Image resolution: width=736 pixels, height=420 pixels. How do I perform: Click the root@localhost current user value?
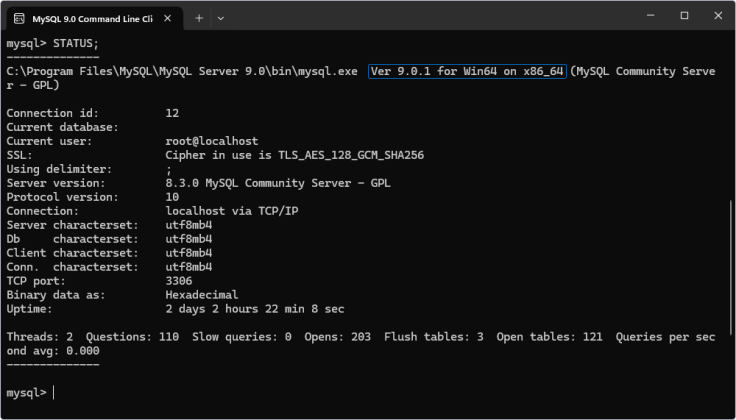211,141
